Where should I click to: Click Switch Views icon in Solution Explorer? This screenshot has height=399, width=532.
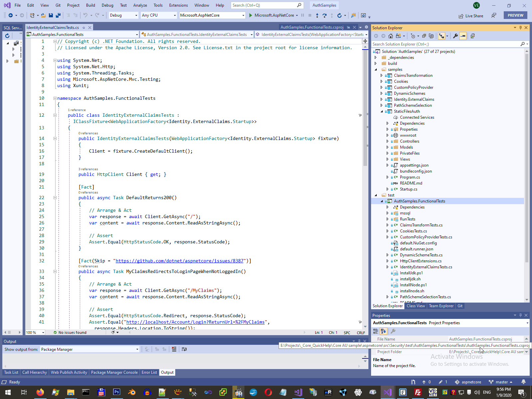click(x=398, y=36)
